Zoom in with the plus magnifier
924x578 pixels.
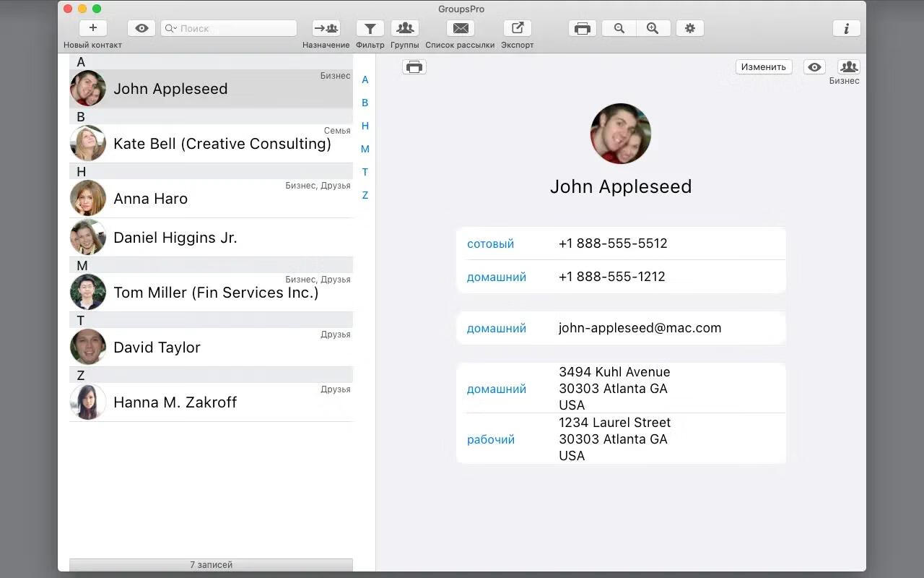coord(653,28)
